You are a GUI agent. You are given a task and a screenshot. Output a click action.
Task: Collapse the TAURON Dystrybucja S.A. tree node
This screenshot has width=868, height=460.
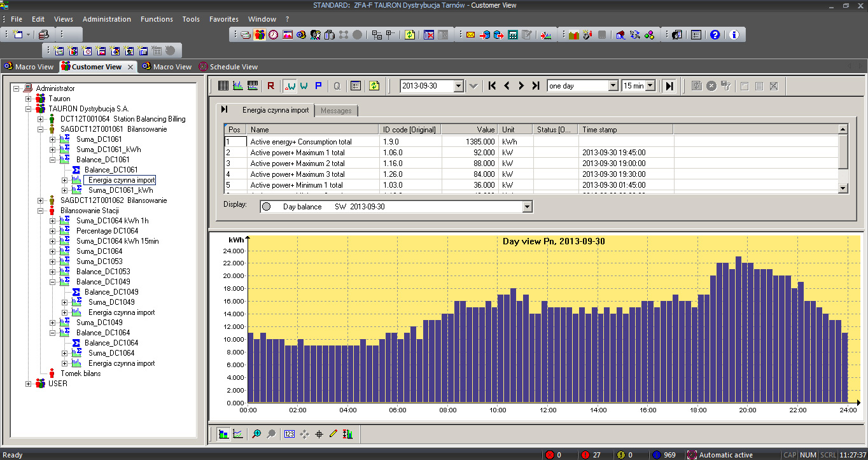coord(28,109)
